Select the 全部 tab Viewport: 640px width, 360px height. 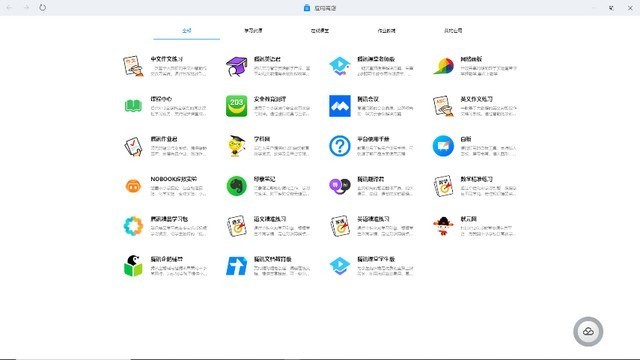coord(187,31)
